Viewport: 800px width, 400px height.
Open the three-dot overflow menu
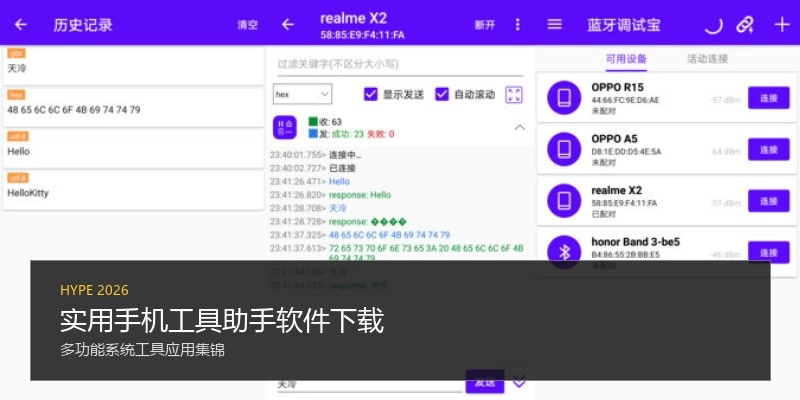click(x=518, y=24)
